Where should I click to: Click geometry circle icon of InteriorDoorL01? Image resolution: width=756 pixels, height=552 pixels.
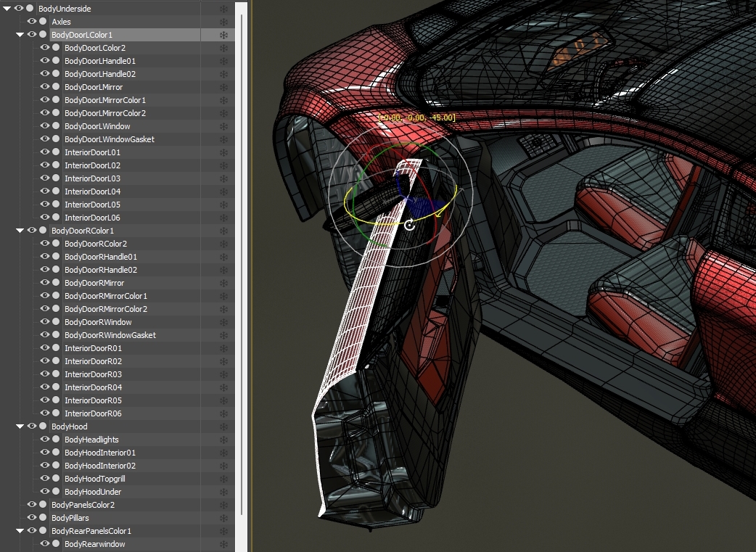coord(56,152)
